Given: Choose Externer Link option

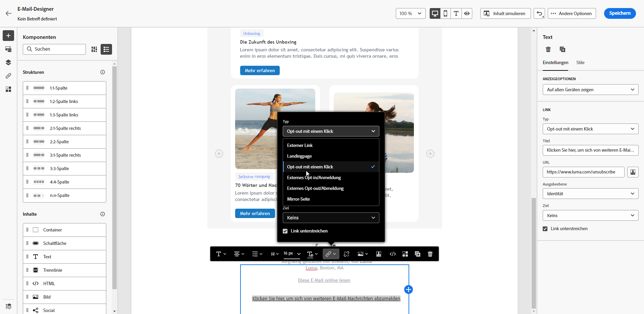Looking at the screenshot, I should pyautogui.click(x=331, y=145).
